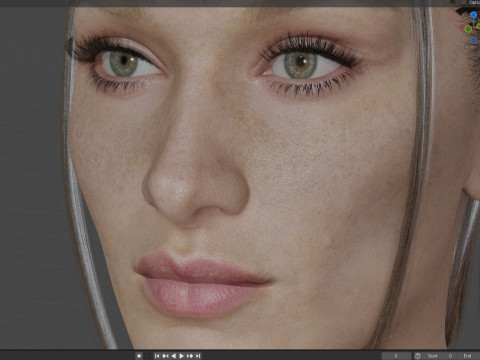
Task: Click the current frame number field
Action: tap(396, 356)
